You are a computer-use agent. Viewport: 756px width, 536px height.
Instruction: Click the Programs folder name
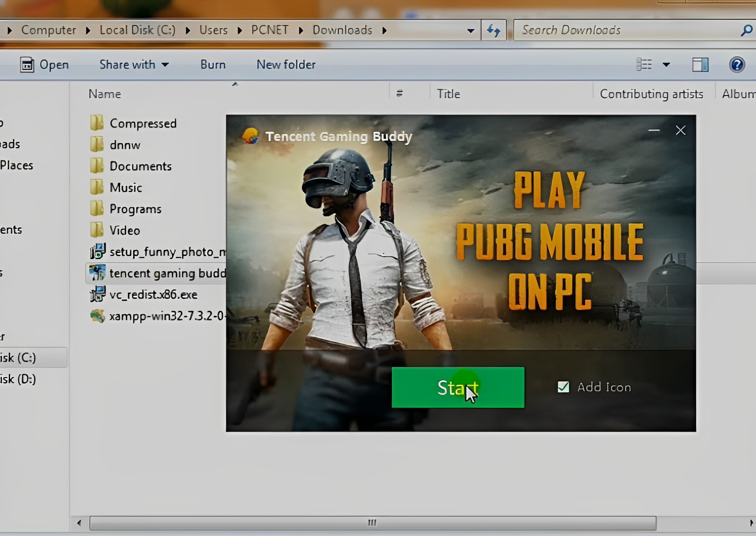[135, 209]
